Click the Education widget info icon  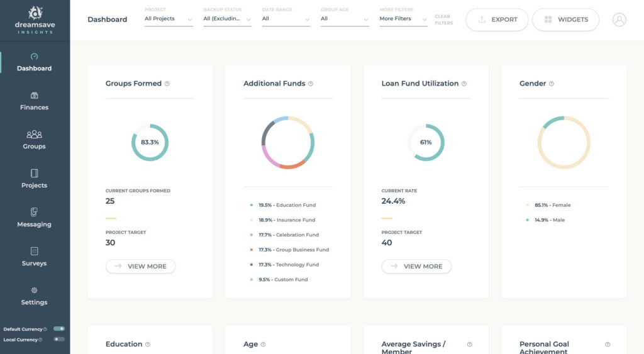click(x=148, y=345)
